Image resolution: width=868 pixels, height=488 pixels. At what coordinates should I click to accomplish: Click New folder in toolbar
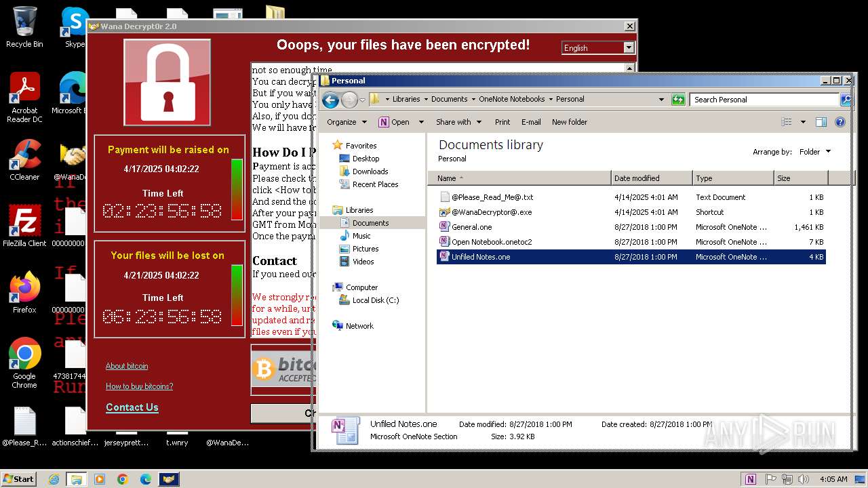pos(570,122)
